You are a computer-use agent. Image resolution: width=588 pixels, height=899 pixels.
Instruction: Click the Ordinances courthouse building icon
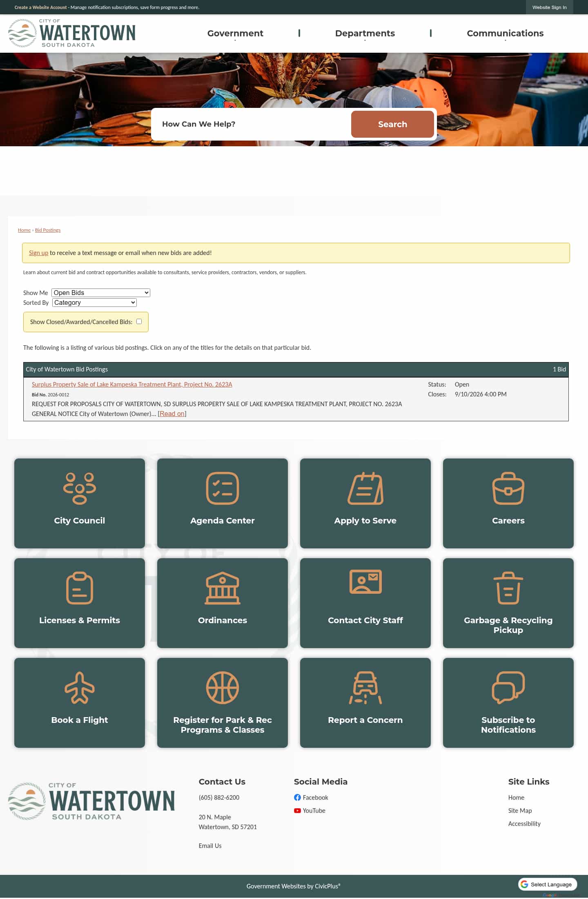coord(223,588)
